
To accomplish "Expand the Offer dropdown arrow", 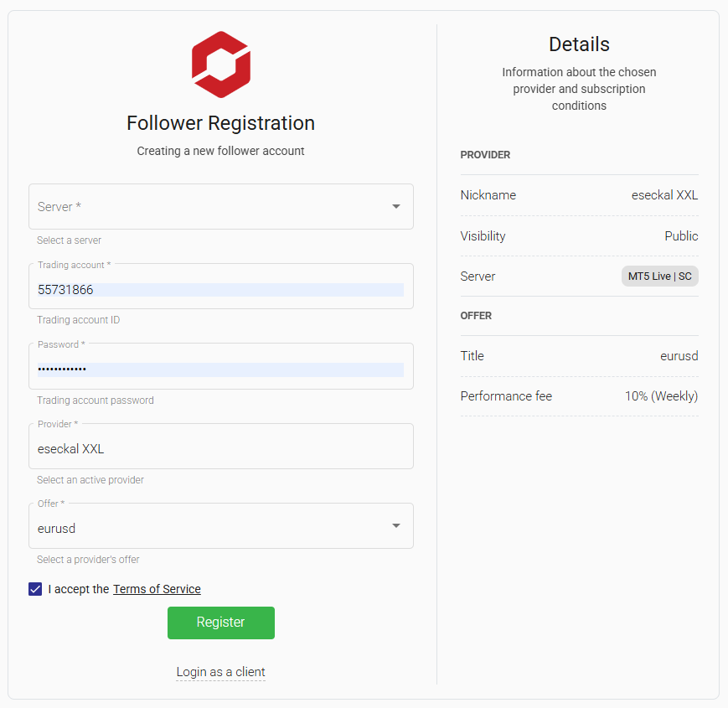I will click(396, 526).
